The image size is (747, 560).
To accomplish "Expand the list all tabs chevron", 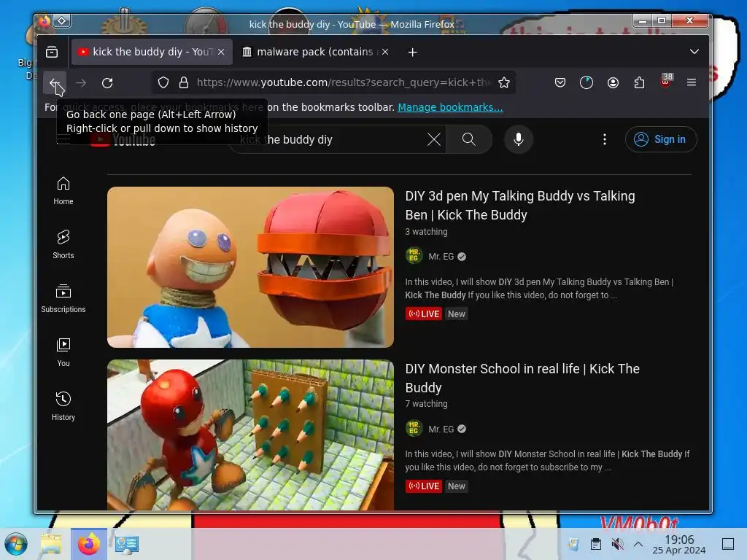I will [694, 52].
